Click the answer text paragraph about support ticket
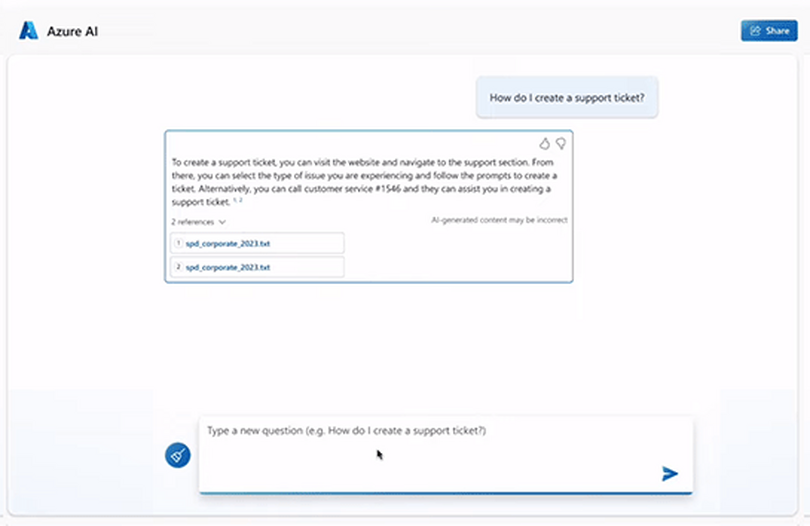810x526 pixels. tap(365, 182)
